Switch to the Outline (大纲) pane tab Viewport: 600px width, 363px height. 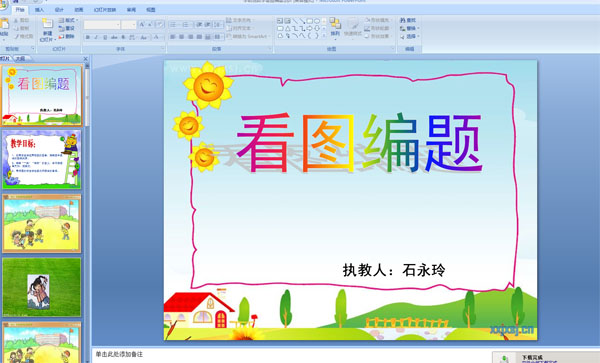21,59
